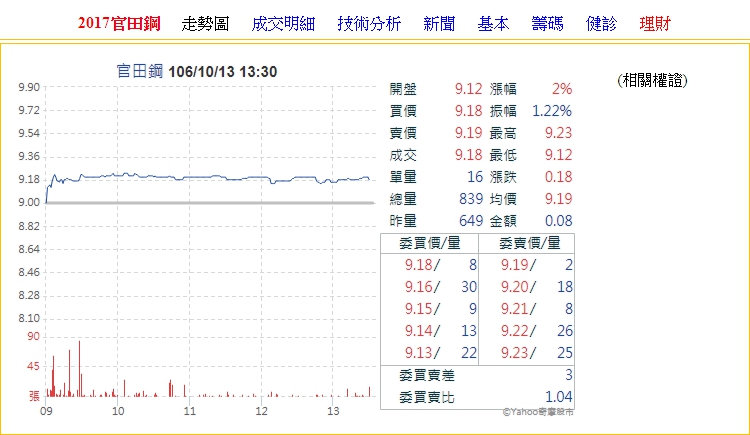Open 技術分析 tab
The image size is (750, 435).
pos(369,24)
